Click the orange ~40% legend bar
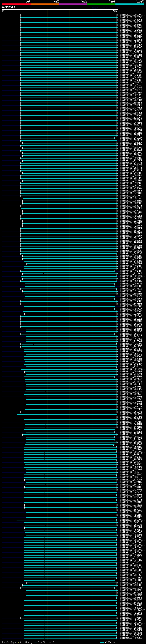This screenshot has width=146, height=644. coord(45,4)
